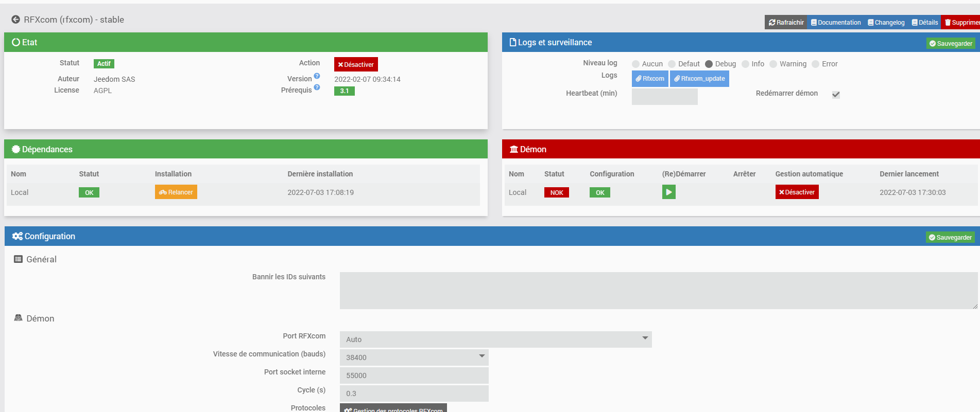Click the help icon next to Version
Viewport: 980px width, 412px height.
pos(317,76)
